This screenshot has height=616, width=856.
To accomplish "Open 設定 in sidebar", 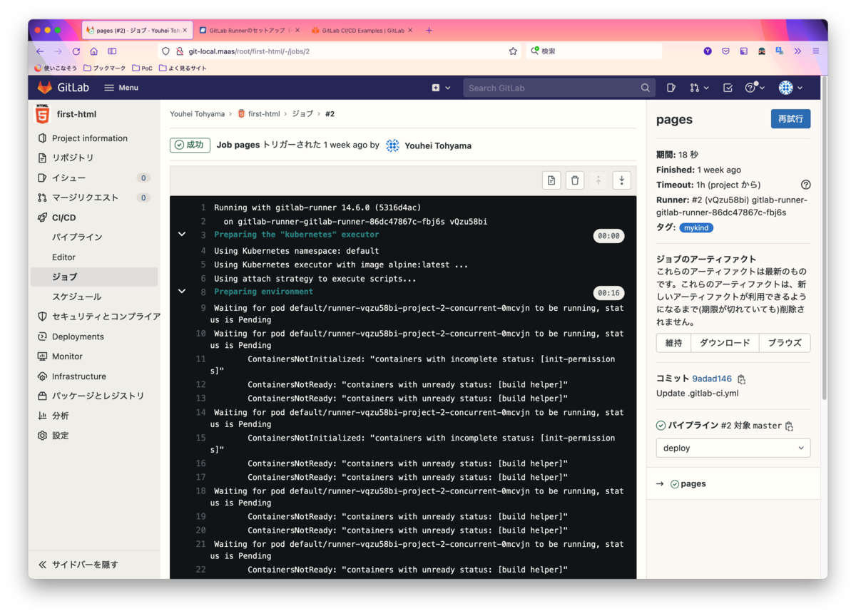I will pos(60,436).
